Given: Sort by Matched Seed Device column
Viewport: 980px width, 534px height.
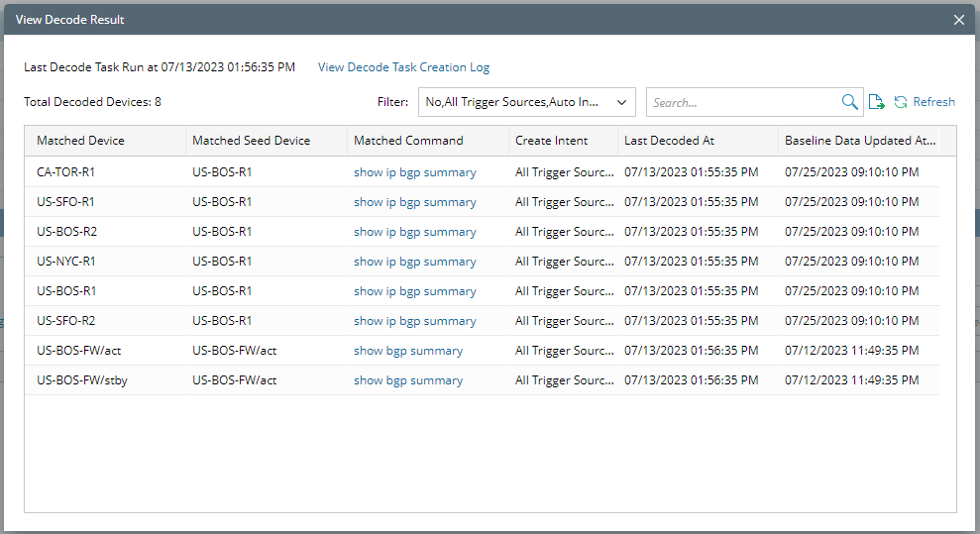Looking at the screenshot, I should 267,141.
